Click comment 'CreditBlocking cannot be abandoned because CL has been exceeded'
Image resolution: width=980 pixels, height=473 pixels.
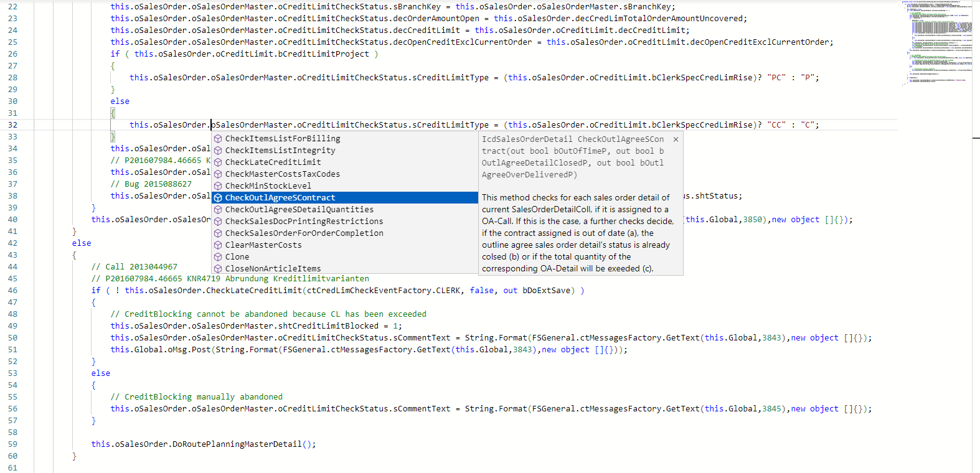268,314
